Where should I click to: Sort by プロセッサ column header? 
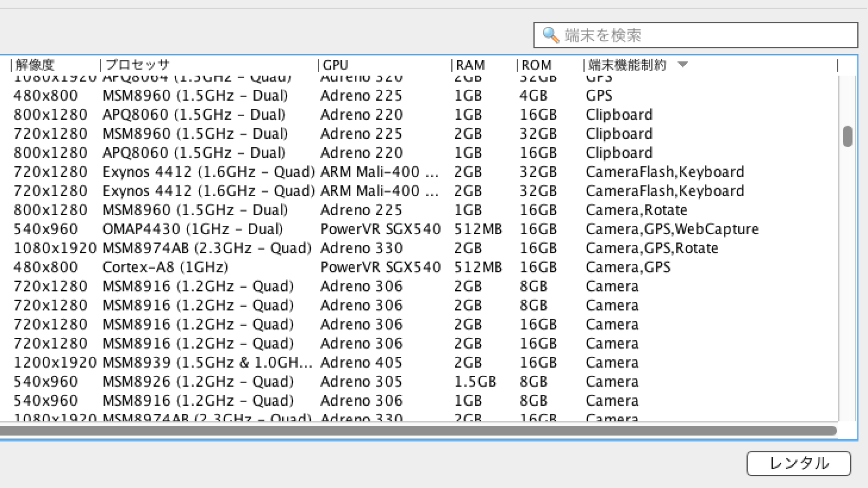click(138, 65)
